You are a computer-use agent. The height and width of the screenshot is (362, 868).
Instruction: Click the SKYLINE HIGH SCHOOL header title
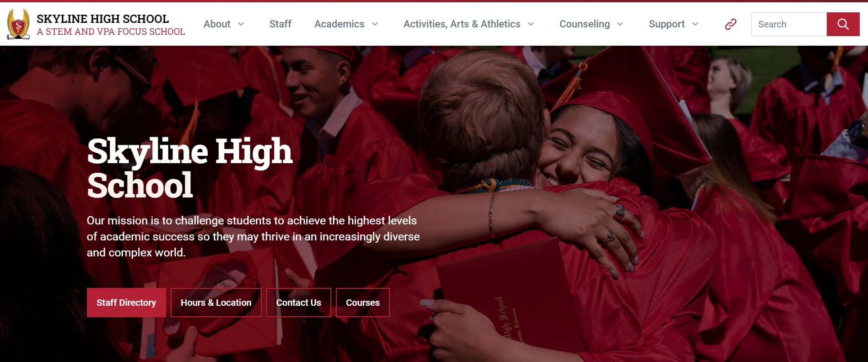click(x=102, y=19)
